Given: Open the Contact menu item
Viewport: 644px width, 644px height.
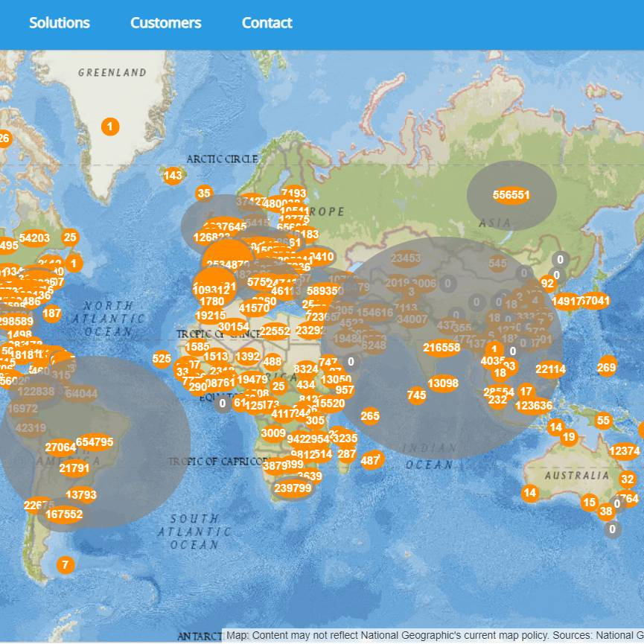Looking at the screenshot, I should 267,23.
